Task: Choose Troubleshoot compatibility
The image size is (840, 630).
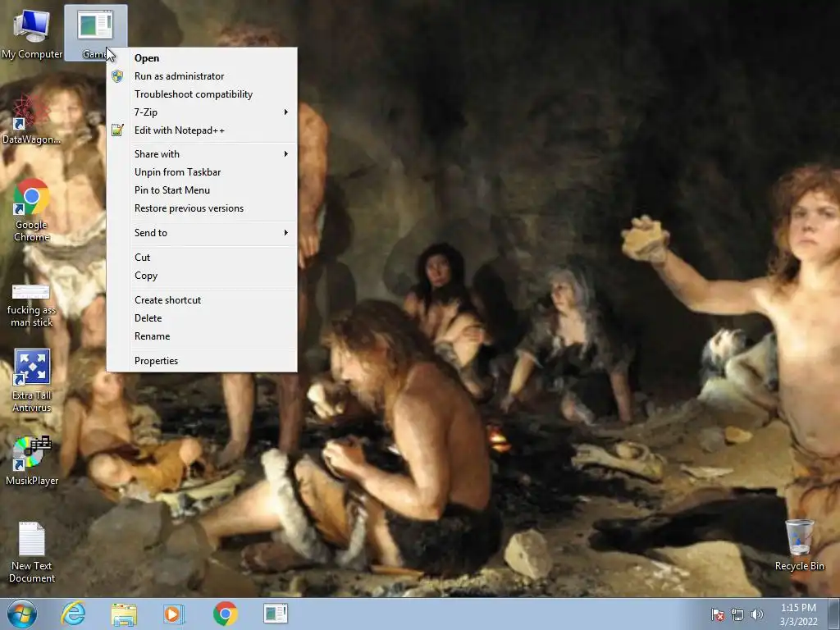Action: click(202, 94)
